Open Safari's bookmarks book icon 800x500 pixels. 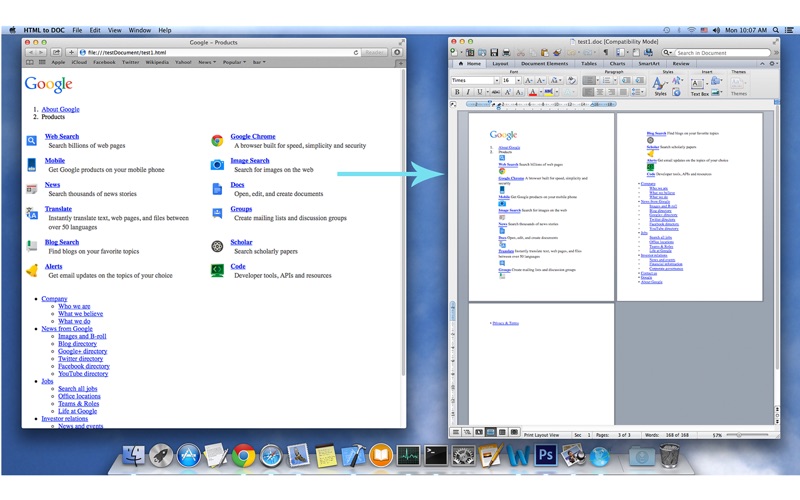[30, 62]
